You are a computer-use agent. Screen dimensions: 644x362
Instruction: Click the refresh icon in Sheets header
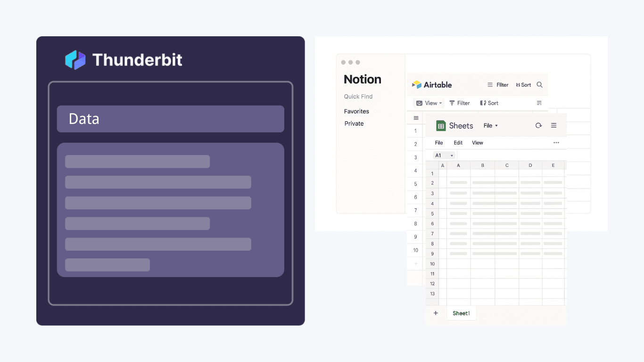click(x=538, y=125)
